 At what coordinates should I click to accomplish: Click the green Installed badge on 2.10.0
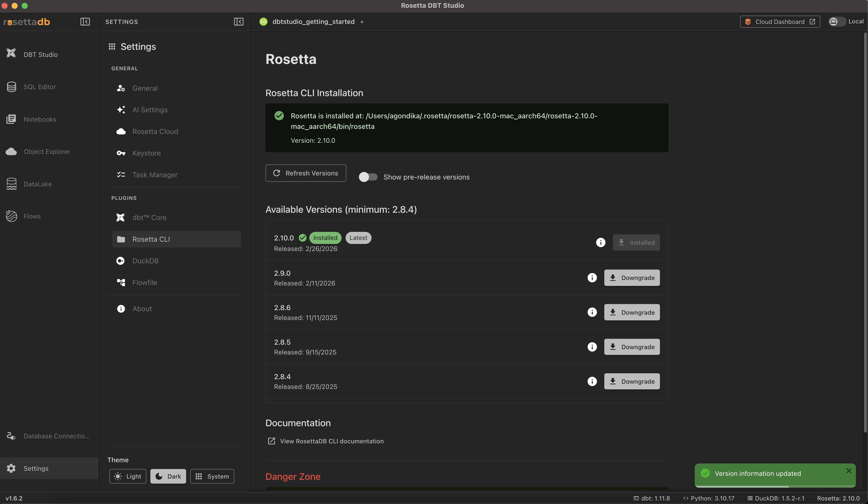point(325,238)
